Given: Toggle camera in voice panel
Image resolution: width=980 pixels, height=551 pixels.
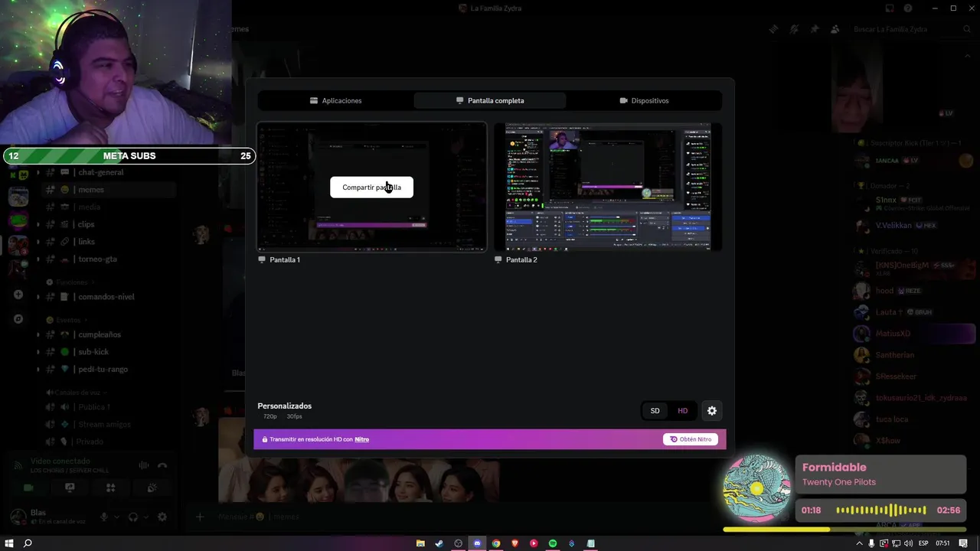Looking at the screenshot, I should tap(29, 487).
